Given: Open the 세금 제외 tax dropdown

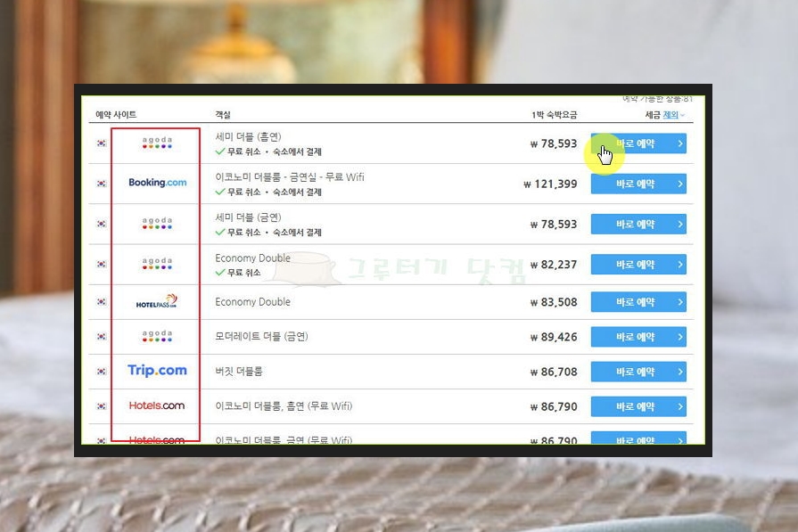Looking at the screenshot, I should pos(673,115).
